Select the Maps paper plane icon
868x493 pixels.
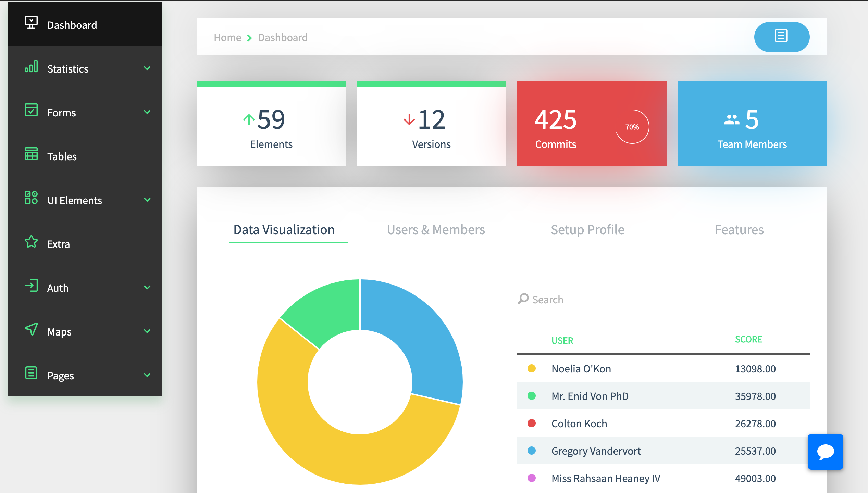(x=31, y=330)
